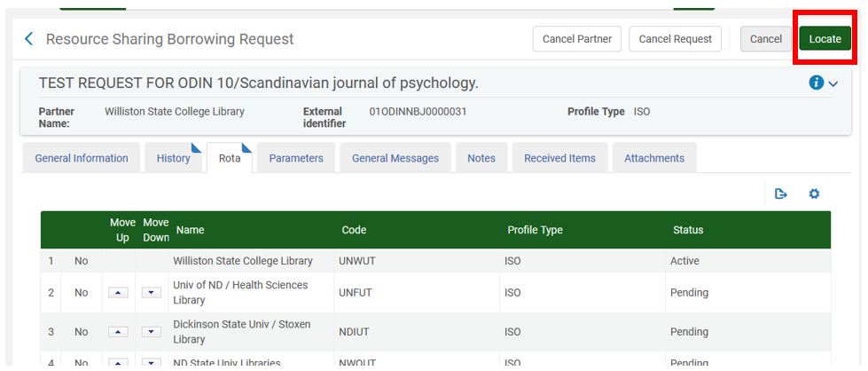Open table settings gear icon
This screenshot has height=371, width=868.
[814, 194]
